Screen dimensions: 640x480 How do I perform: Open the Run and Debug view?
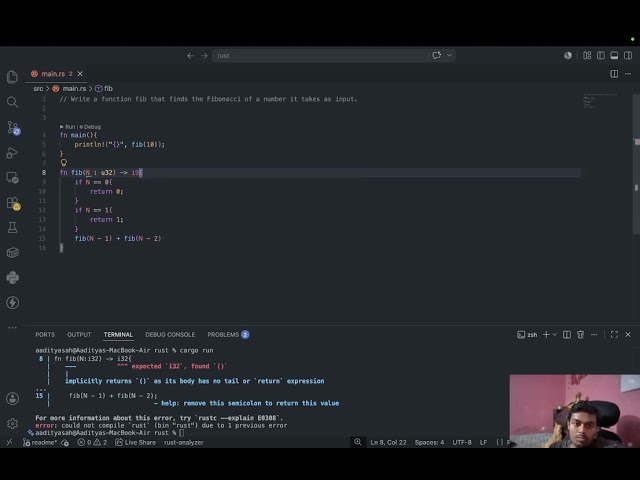[x=12, y=153]
